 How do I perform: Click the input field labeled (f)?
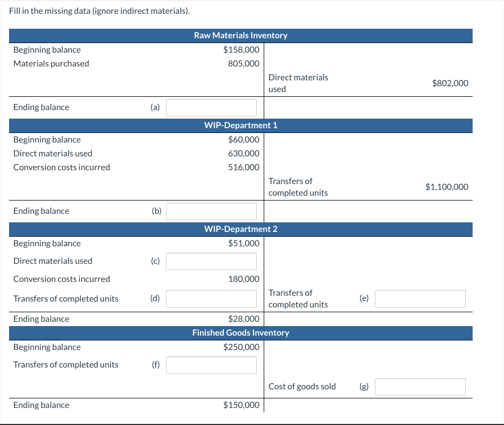pyautogui.click(x=211, y=365)
